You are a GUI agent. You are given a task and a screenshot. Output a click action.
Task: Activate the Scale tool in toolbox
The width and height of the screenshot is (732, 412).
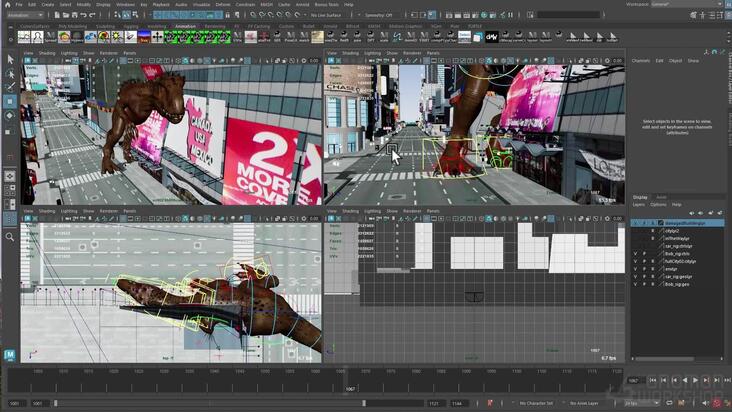(10, 132)
